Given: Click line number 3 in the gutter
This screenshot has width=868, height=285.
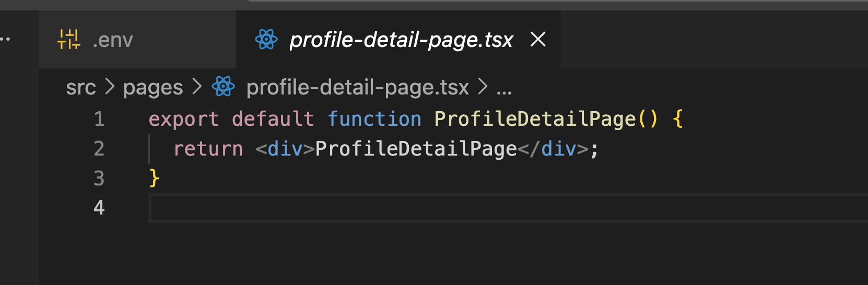Looking at the screenshot, I should click(x=99, y=179).
